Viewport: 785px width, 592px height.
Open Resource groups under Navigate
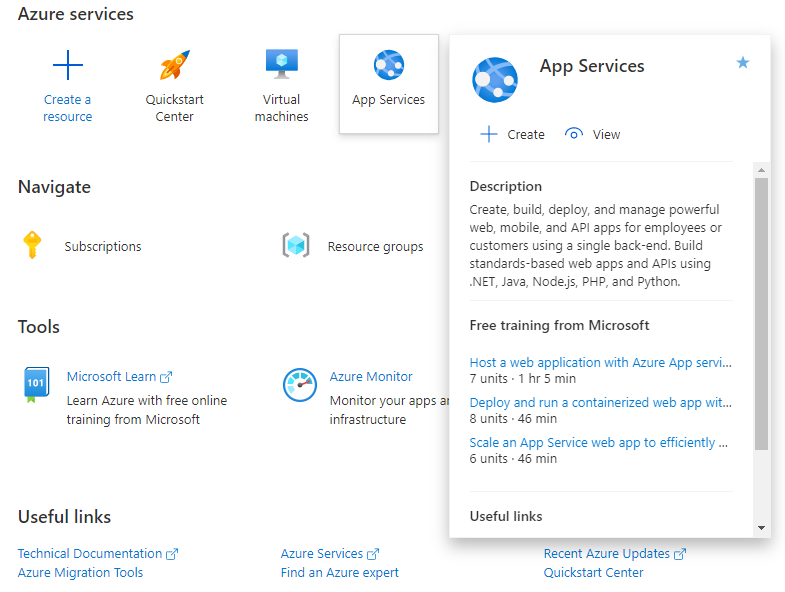375,246
